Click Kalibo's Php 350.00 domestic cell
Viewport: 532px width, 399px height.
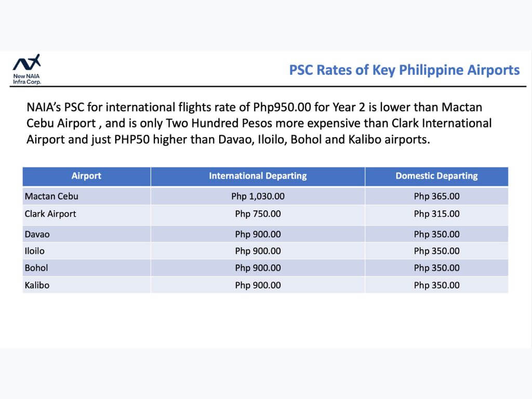(436, 285)
